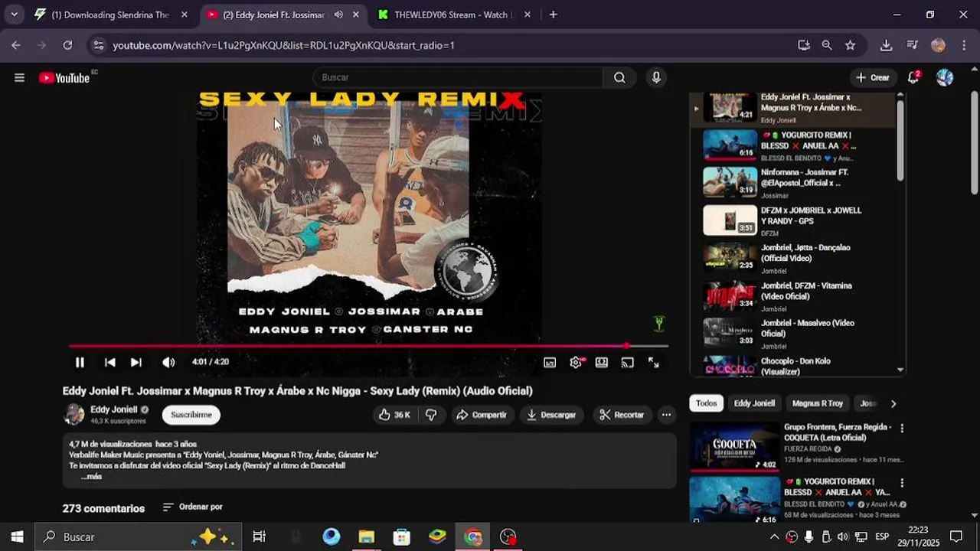This screenshot has width=980, height=551.
Task: Play YOGURCITO REMIX from the playlist
Action: coord(792,145)
